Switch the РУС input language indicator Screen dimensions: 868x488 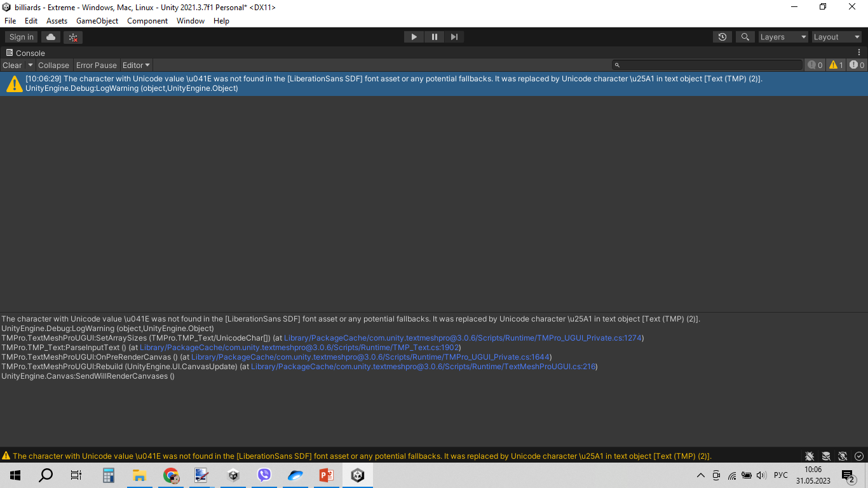click(781, 475)
